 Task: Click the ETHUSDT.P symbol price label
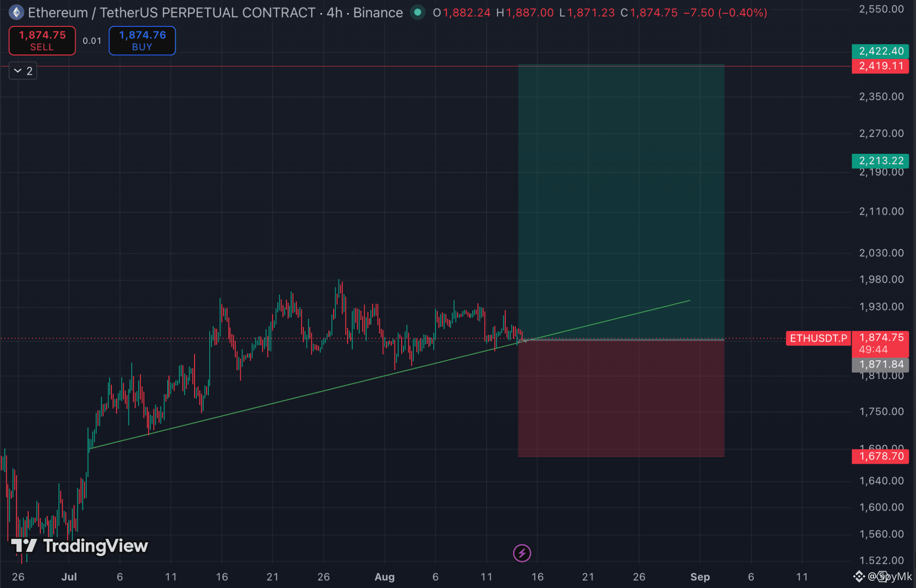[x=818, y=338]
